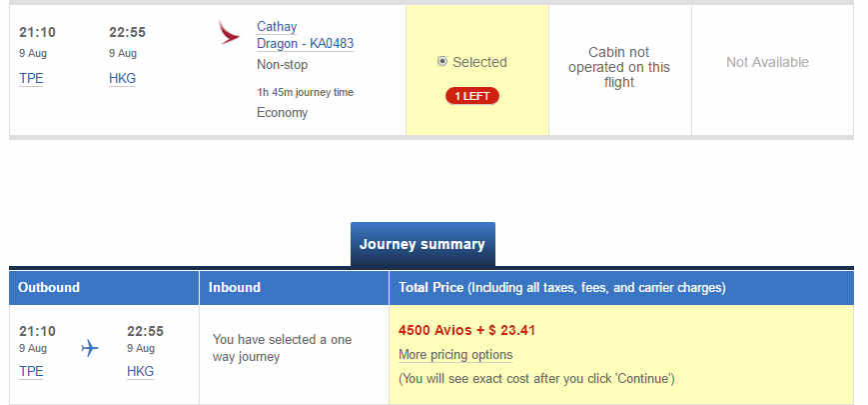Screen dimensions: 868x405
Task: Click TPE link under Outbound summary
Action: coord(31,371)
